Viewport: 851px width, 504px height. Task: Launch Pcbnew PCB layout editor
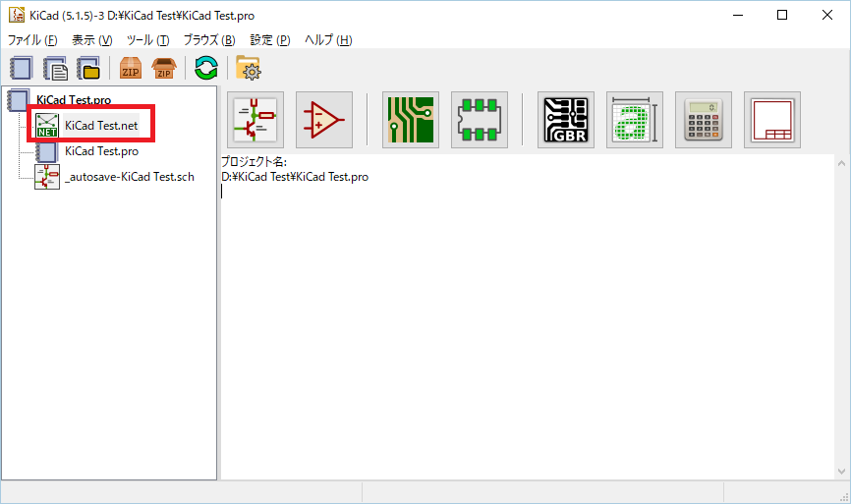click(x=411, y=120)
